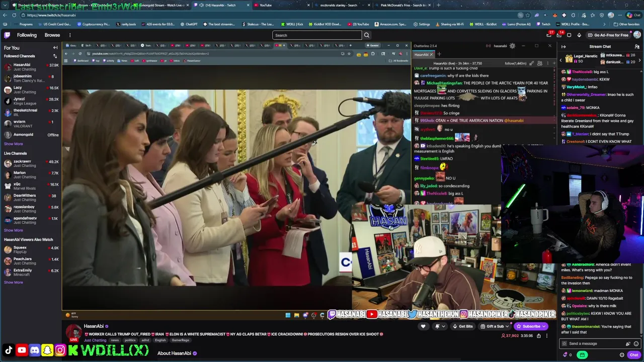Open the Just Chatting category link
Screen dimensions: 644x362
tap(95, 340)
